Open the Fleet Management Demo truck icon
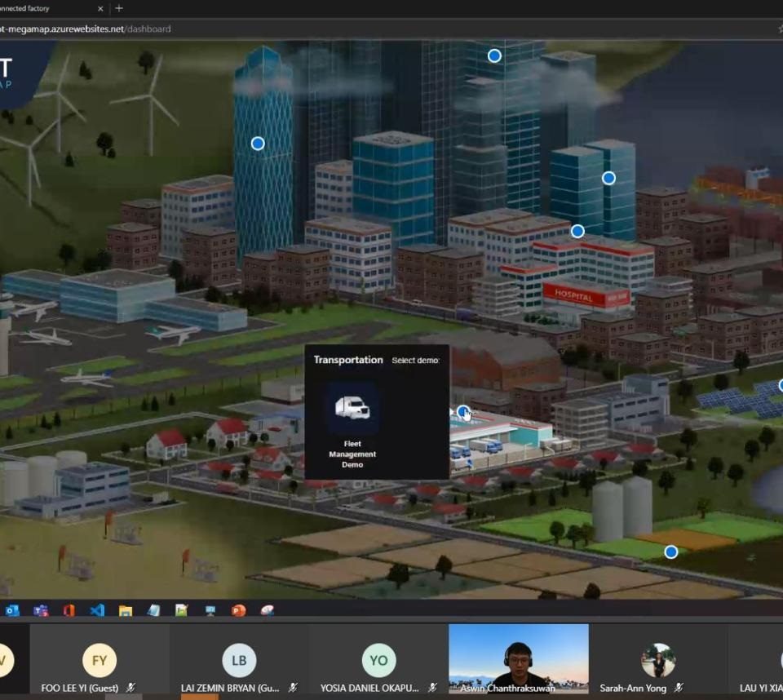This screenshot has width=783, height=700. pyautogui.click(x=352, y=408)
